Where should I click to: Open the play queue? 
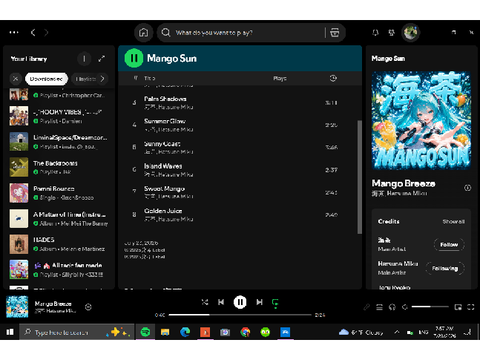[379, 307]
